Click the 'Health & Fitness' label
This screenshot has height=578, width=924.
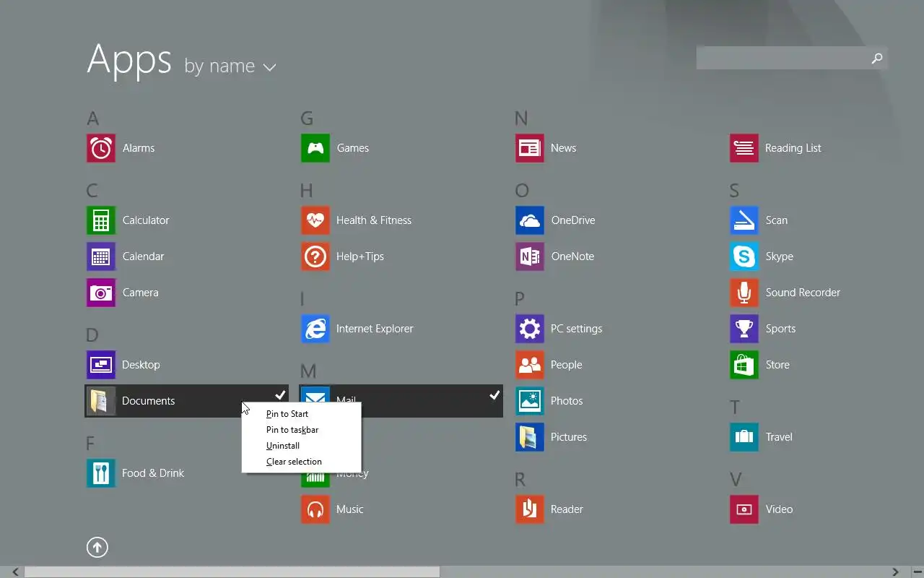pos(374,220)
